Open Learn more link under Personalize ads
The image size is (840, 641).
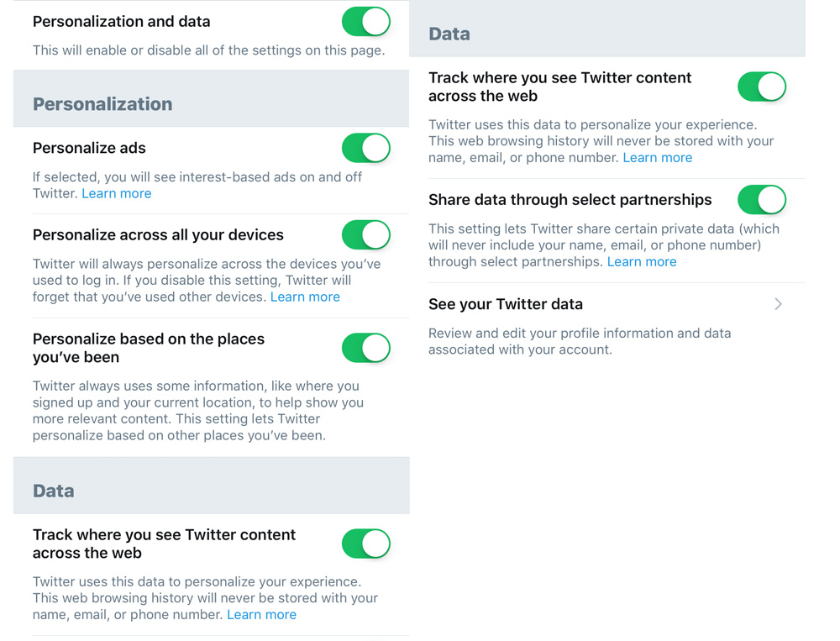(117, 193)
